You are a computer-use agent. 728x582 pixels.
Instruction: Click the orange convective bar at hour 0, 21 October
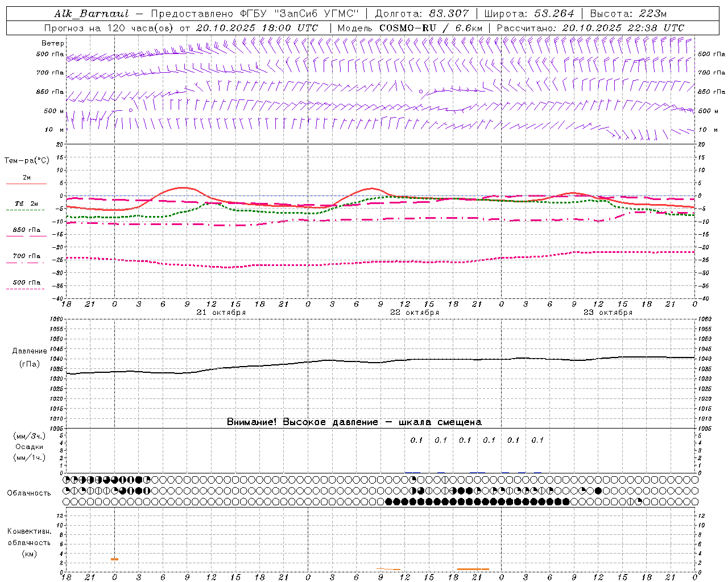(114, 559)
